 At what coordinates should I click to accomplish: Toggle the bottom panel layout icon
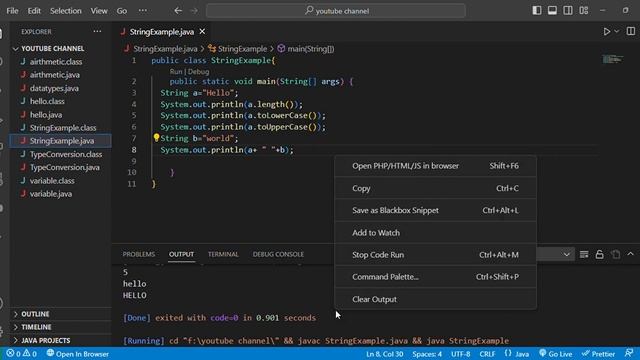point(552,11)
